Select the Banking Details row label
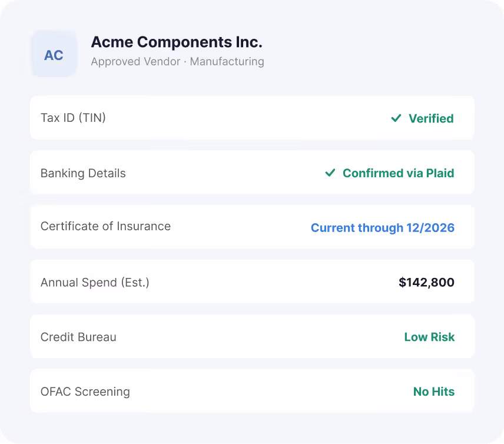The height and width of the screenshot is (444, 504). (x=83, y=173)
